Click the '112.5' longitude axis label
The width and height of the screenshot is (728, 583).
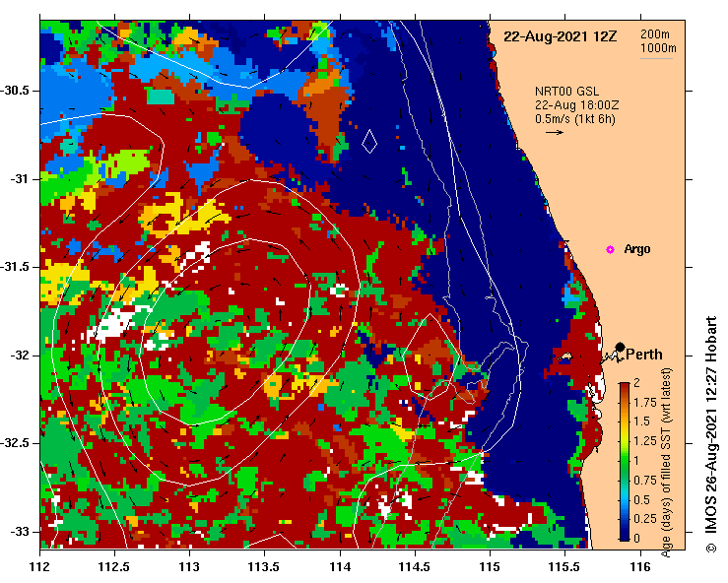click(x=114, y=567)
